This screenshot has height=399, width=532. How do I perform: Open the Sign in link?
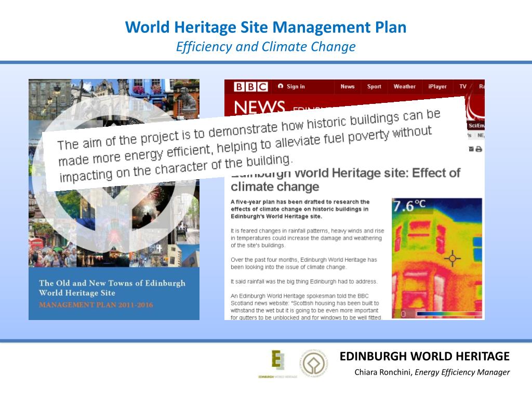291,87
